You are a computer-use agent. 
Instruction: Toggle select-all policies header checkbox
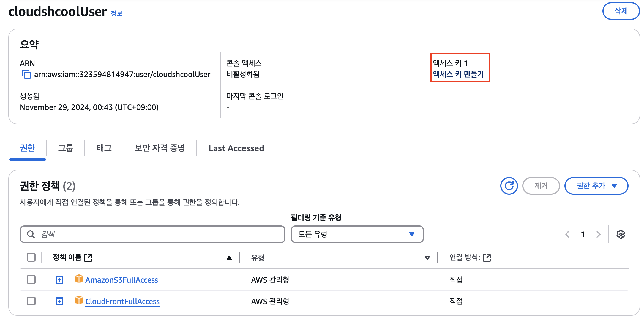31,258
